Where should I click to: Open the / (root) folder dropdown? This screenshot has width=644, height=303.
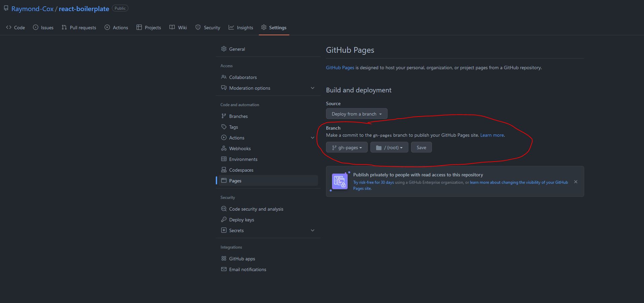coord(389,147)
